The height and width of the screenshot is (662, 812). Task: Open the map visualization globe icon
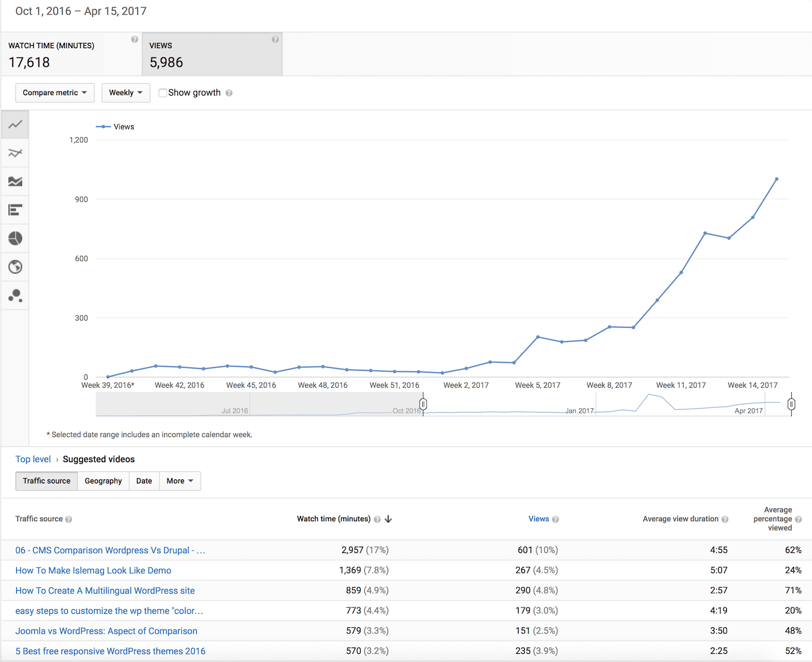click(14, 267)
